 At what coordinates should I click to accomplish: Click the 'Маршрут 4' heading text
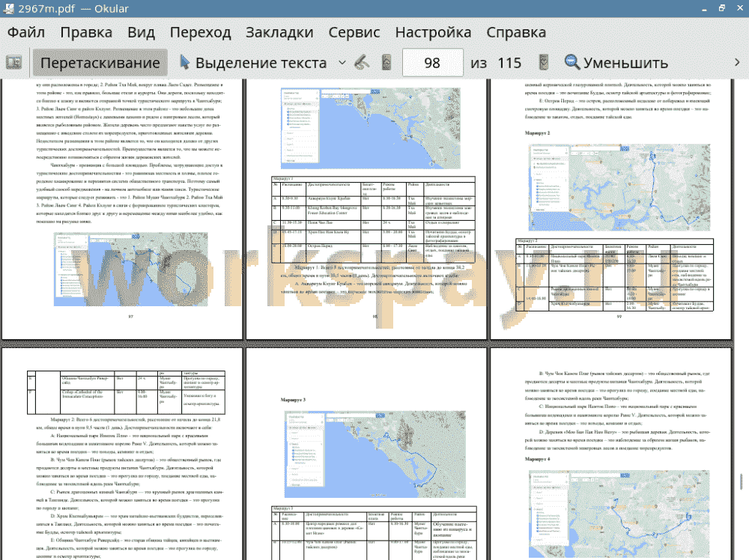click(x=537, y=459)
